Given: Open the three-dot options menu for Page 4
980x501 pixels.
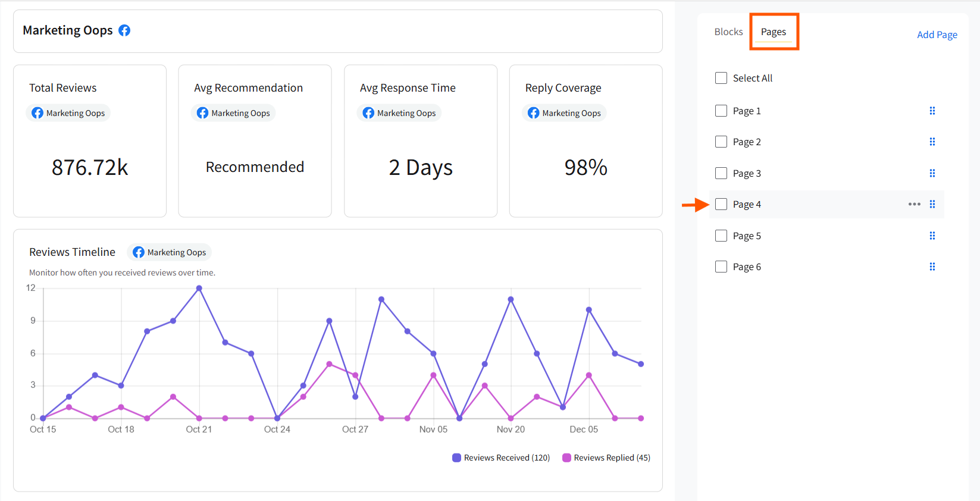Looking at the screenshot, I should 915,204.
